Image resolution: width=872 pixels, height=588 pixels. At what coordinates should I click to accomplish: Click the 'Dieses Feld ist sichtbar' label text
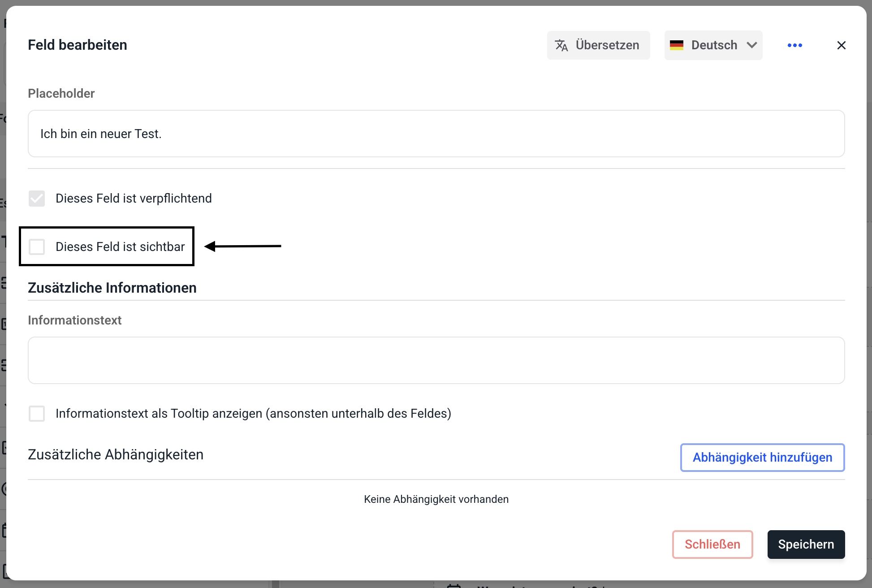120,247
